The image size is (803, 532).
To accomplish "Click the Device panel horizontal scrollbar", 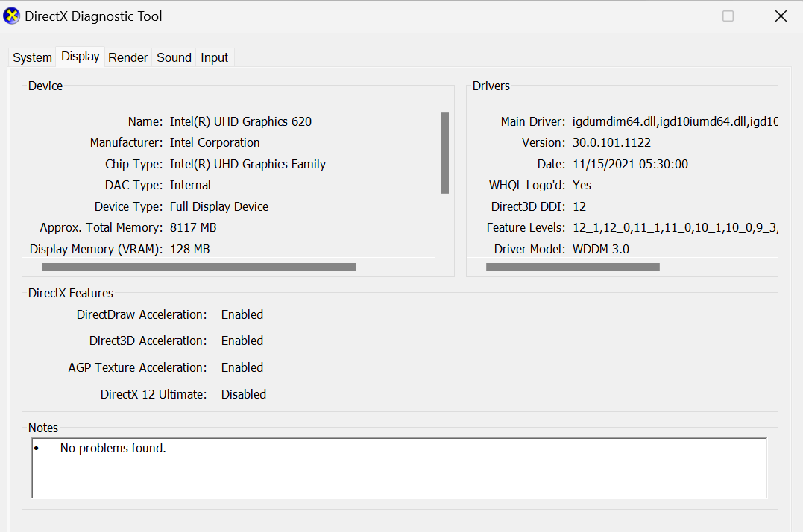I will click(x=199, y=267).
